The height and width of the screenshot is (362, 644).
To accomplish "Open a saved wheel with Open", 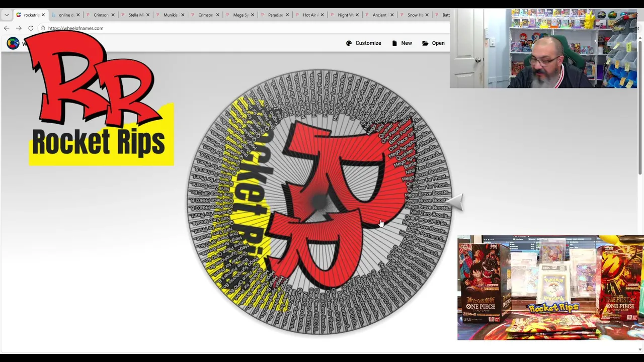I will (x=433, y=43).
